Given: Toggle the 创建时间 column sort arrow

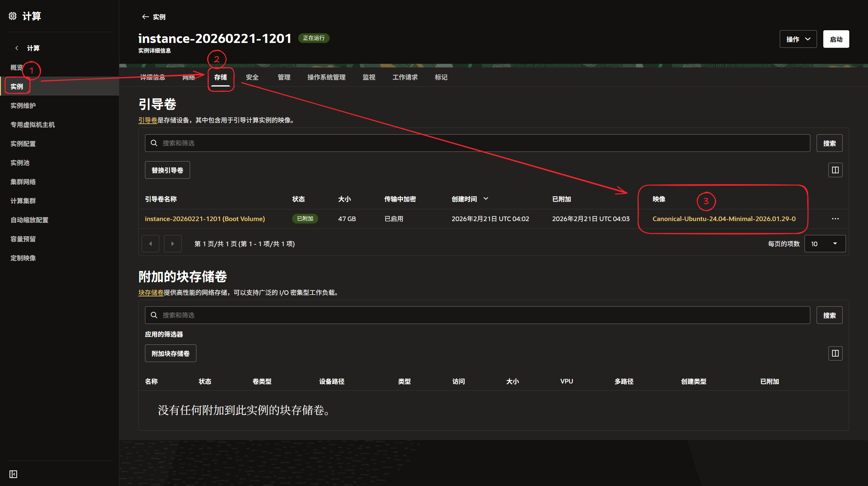Looking at the screenshot, I should pyautogui.click(x=486, y=199).
